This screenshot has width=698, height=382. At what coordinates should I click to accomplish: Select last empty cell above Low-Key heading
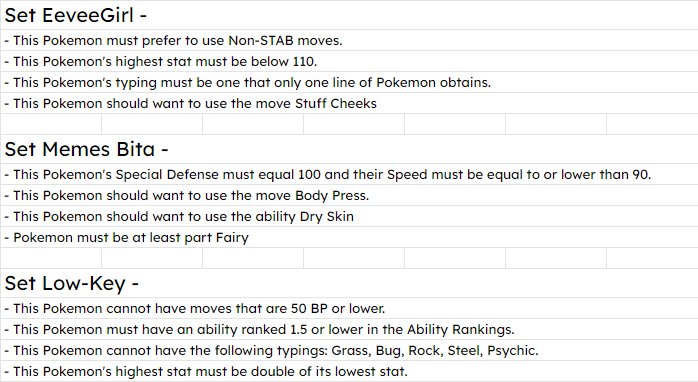click(x=653, y=258)
